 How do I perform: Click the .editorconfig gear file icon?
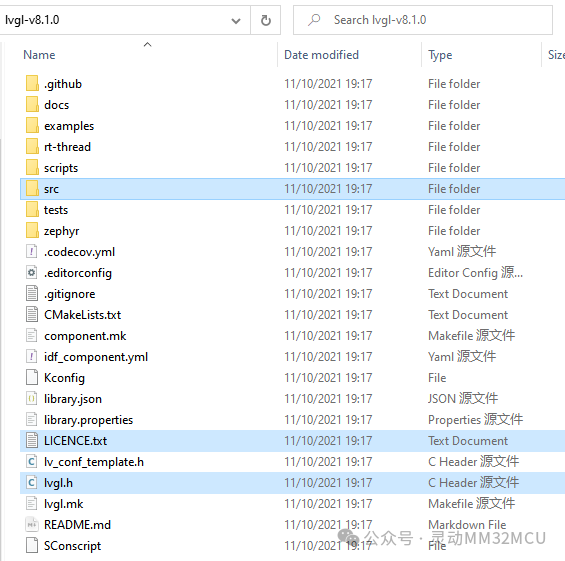(x=32, y=272)
